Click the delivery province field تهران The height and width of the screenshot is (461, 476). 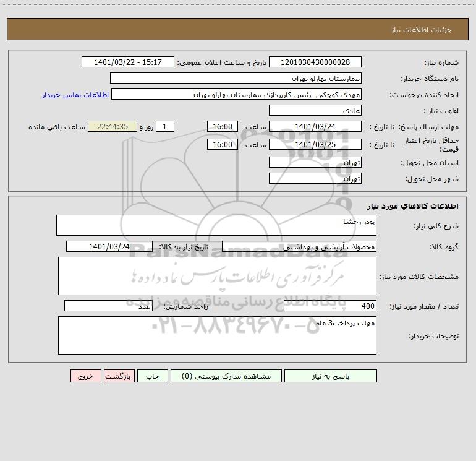(315, 162)
